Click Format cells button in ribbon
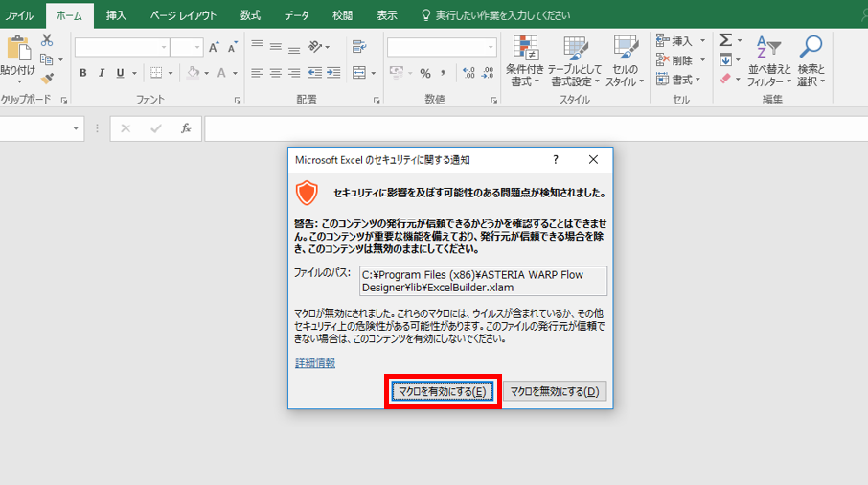The height and width of the screenshot is (485, 868). pyautogui.click(x=678, y=80)
